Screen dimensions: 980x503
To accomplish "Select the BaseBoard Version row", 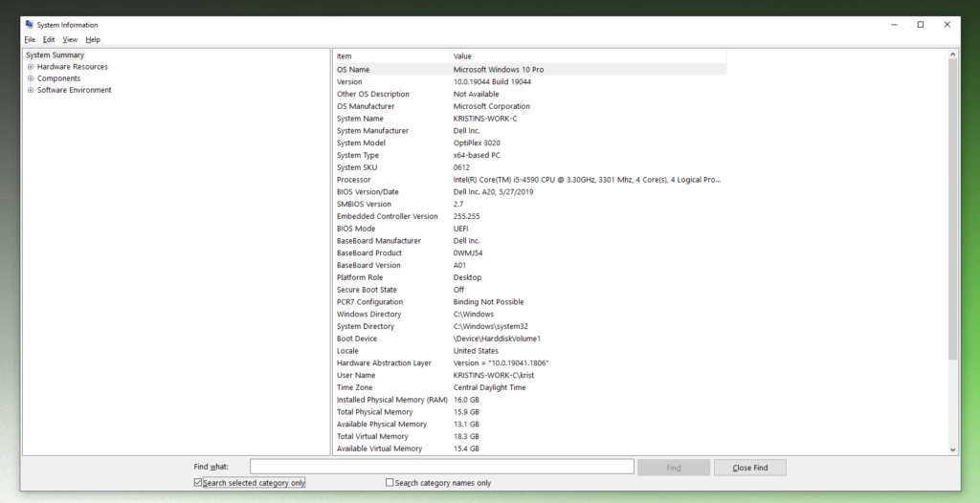I will coord(530,265).
